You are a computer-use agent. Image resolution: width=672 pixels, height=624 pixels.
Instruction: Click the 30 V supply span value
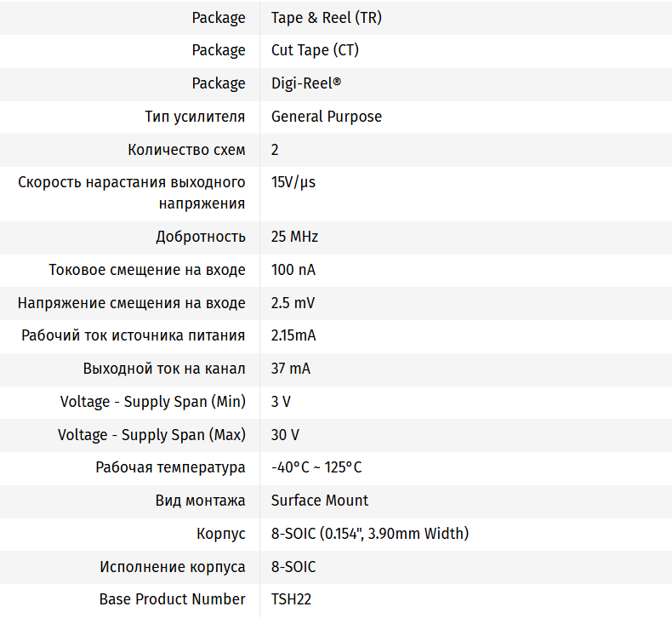click(285, 435)
